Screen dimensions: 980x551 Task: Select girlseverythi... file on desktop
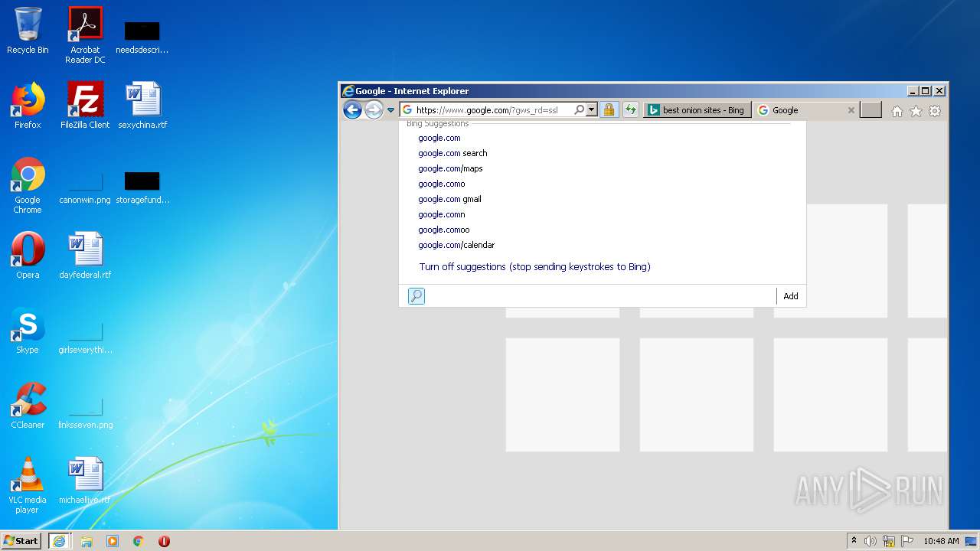pyautogui.click(x=85, y=338)
